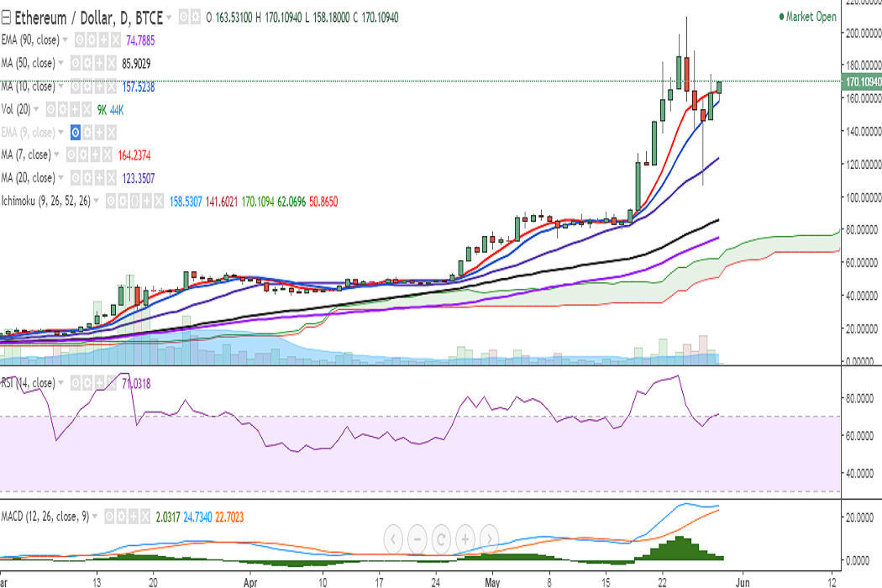
Task: Open the MA (50, close) dropdown arrow
Action: [60, 63]
